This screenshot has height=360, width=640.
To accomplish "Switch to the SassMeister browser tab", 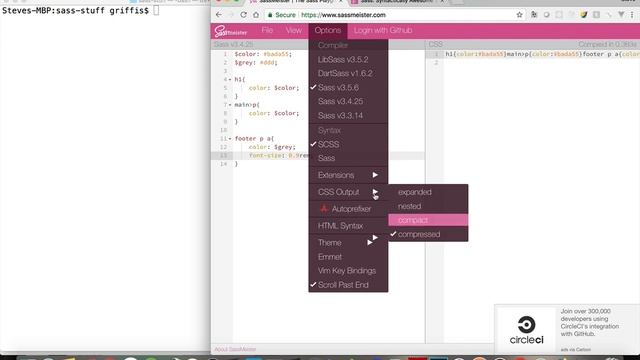I will 297,2.
